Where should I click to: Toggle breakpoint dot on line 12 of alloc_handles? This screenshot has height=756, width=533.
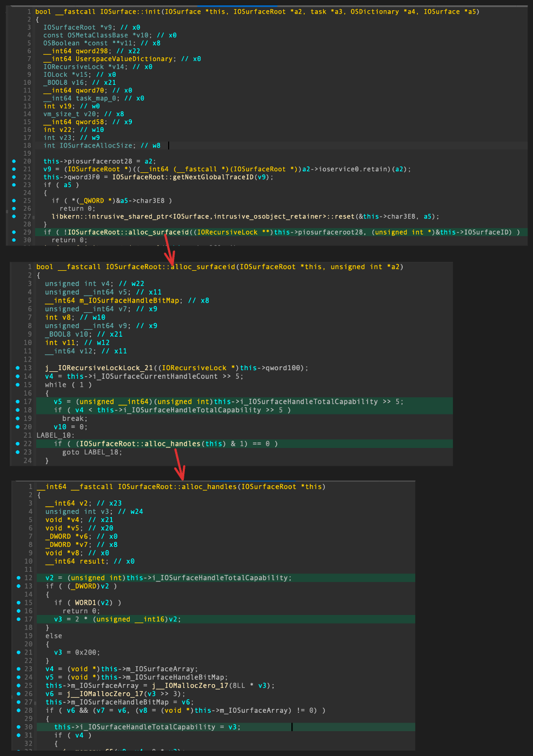click(x=18, y=578)
